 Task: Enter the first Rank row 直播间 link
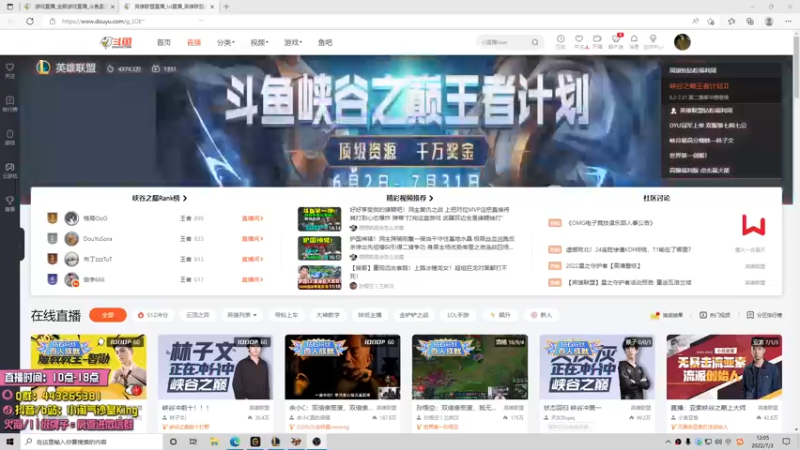coord(252,218)
